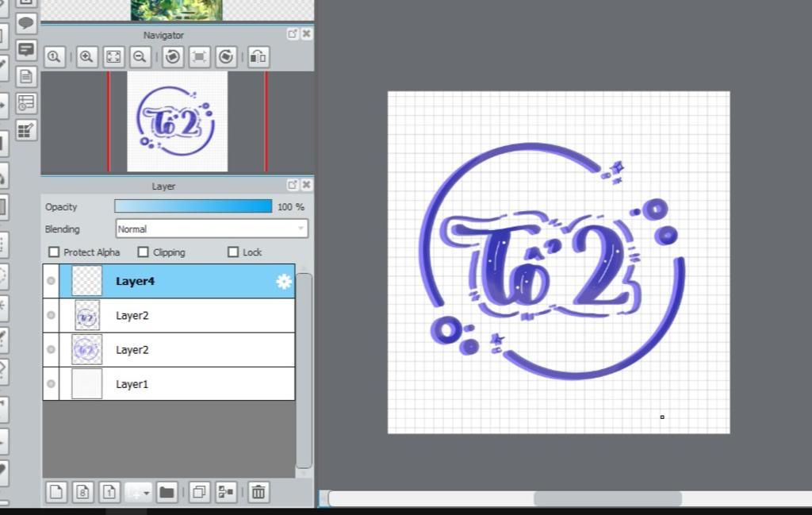812x515 pixels.
Task: Select the Layer1 row
Action: (x=177, y=383)
